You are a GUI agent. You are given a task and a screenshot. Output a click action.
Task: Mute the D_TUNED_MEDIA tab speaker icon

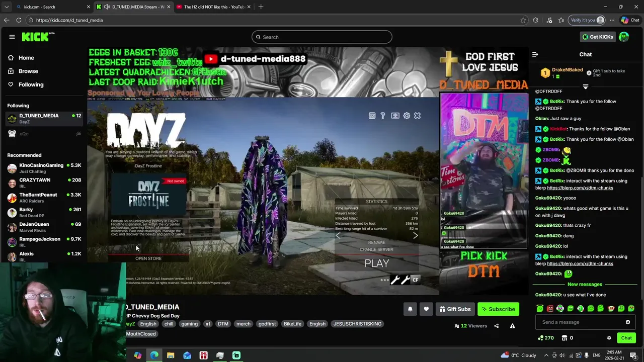[107, 7]
